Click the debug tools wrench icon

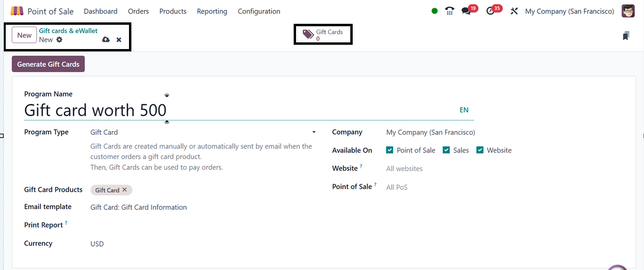pos(514,11)
